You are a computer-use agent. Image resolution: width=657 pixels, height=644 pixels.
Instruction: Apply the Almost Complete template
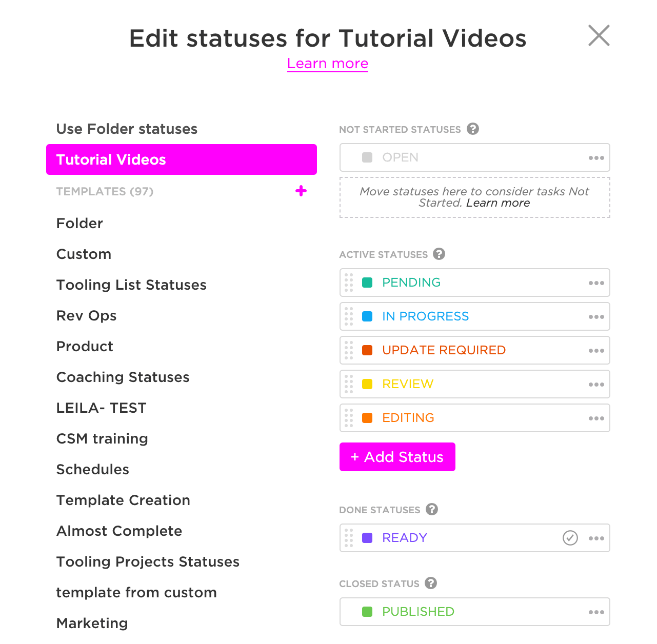click(x=119, y=531)
